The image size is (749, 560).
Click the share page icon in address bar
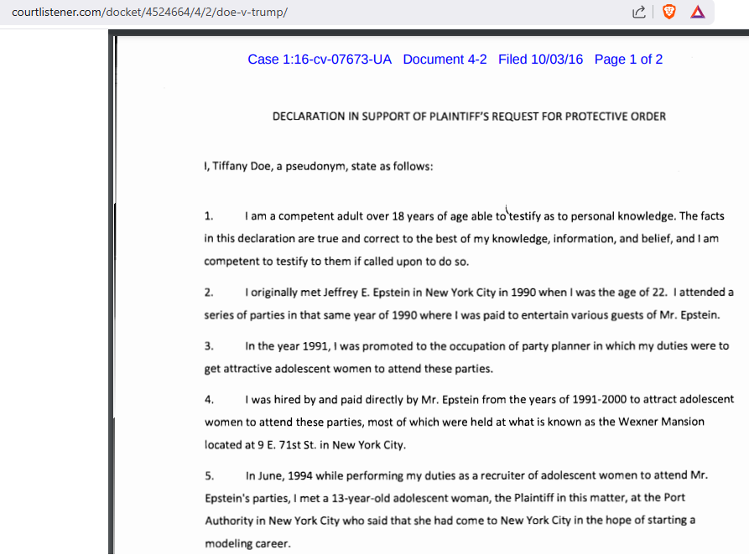[638, 12]
